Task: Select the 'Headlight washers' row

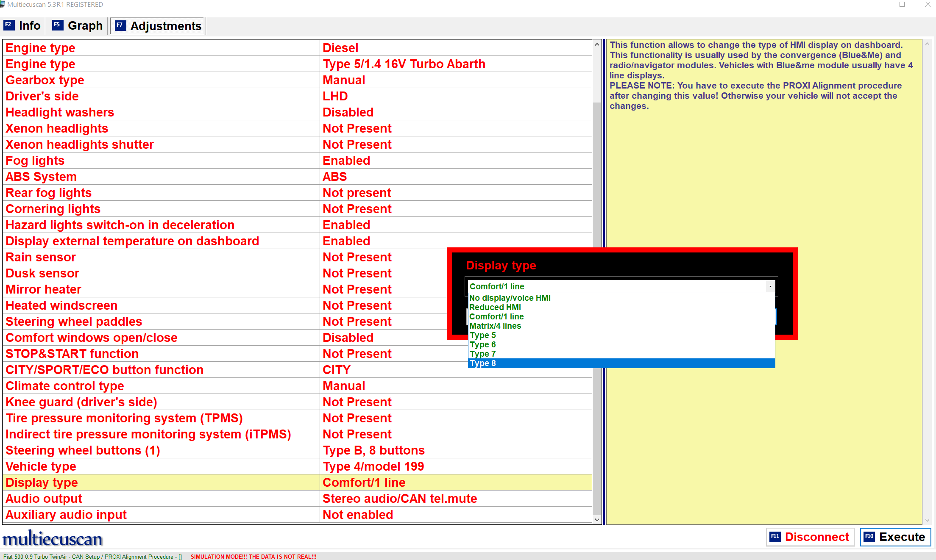Action: 297,112
